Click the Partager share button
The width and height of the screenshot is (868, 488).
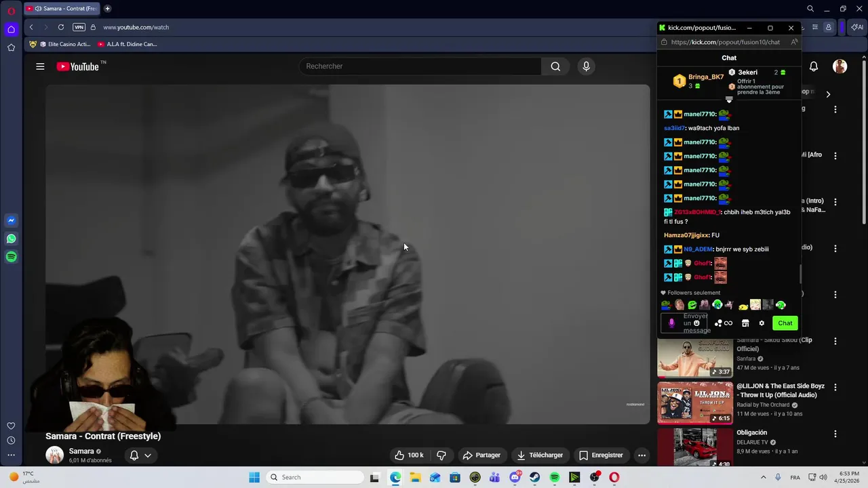coord(481,455)
